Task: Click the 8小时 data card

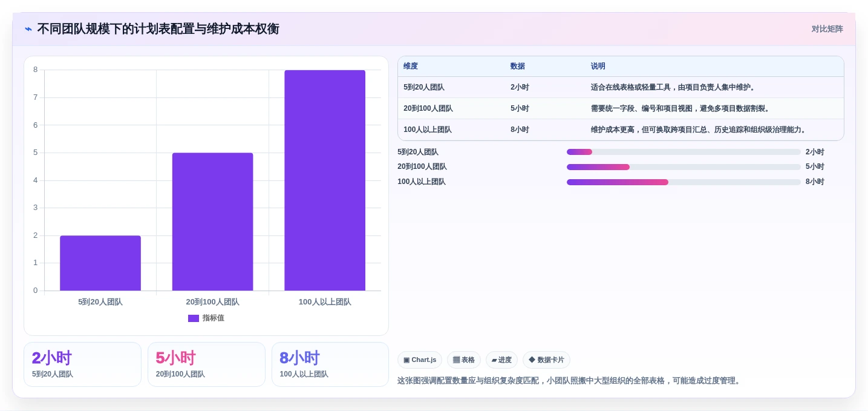Action: tap(330, 364)
